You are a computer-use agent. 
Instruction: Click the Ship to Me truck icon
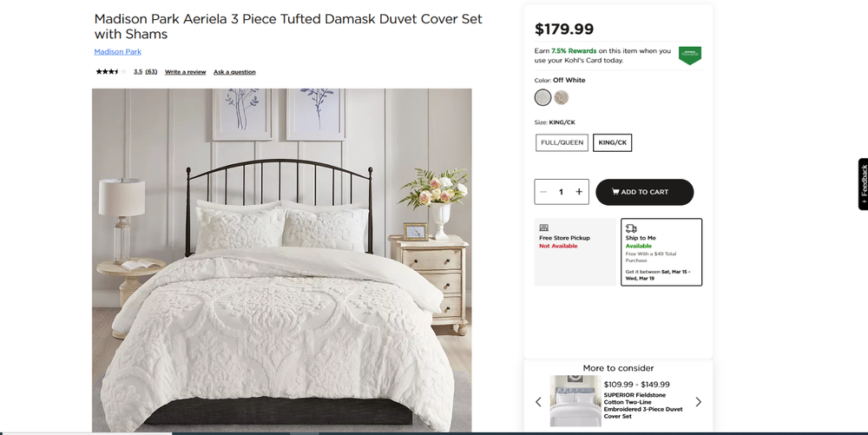point(631,227)
